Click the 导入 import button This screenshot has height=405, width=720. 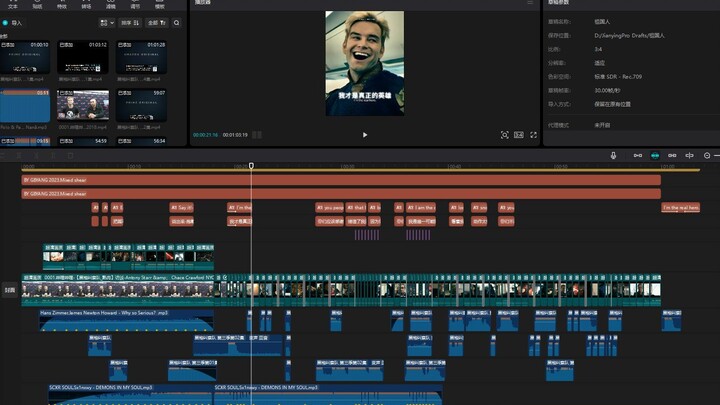click(x=12, y=22)
